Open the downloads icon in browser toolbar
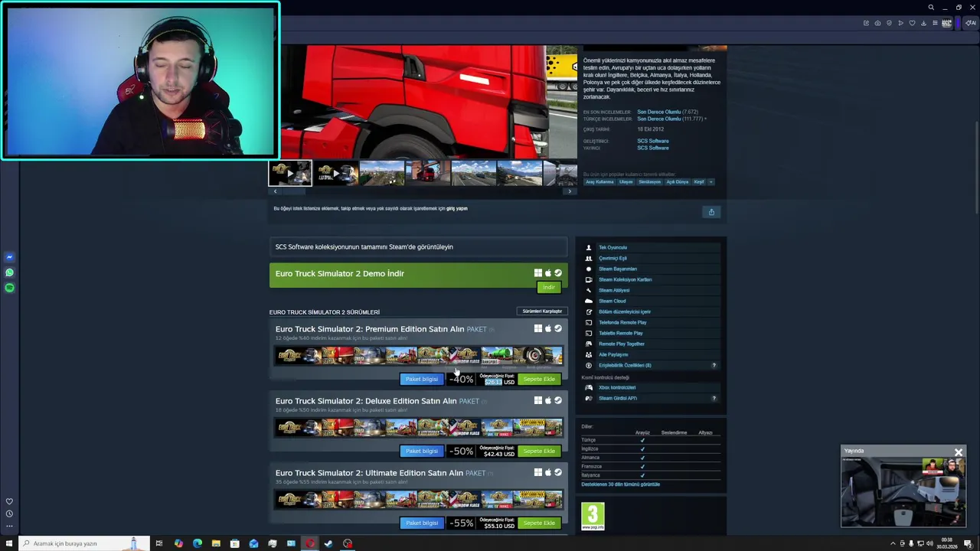 coord(923,23)
